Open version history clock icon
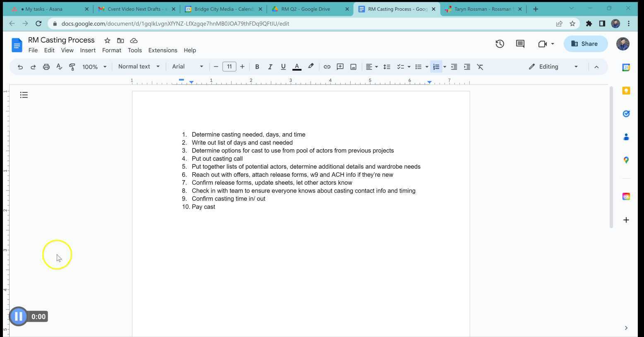Screen dimensions: 644x337 point(500,44)
